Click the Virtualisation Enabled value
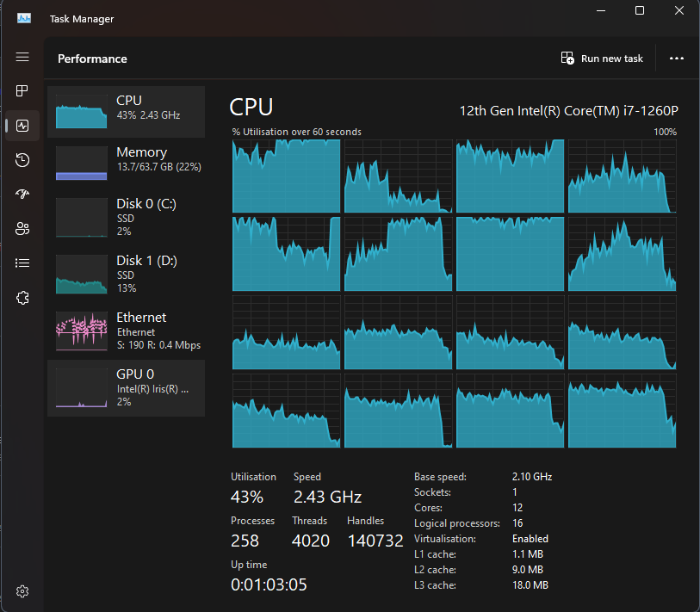The height and width of the screenshot is (612, 700). point(530,539)
